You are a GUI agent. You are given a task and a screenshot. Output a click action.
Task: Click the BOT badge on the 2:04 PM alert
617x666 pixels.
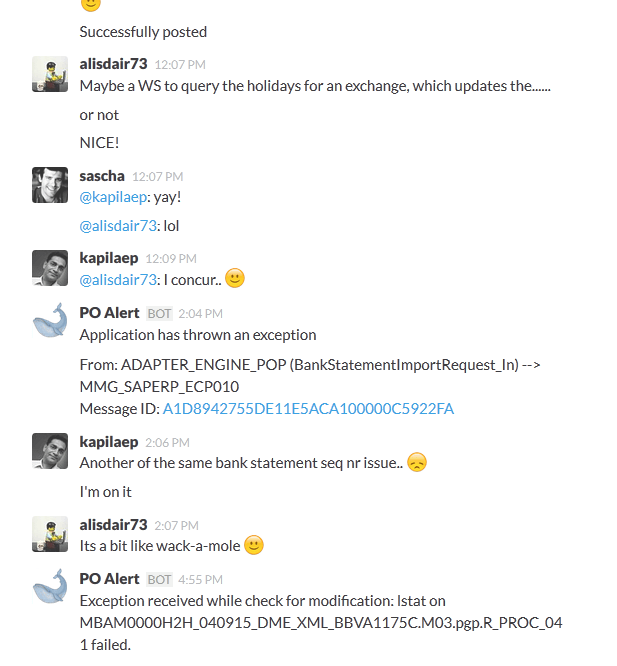point(159,313)
